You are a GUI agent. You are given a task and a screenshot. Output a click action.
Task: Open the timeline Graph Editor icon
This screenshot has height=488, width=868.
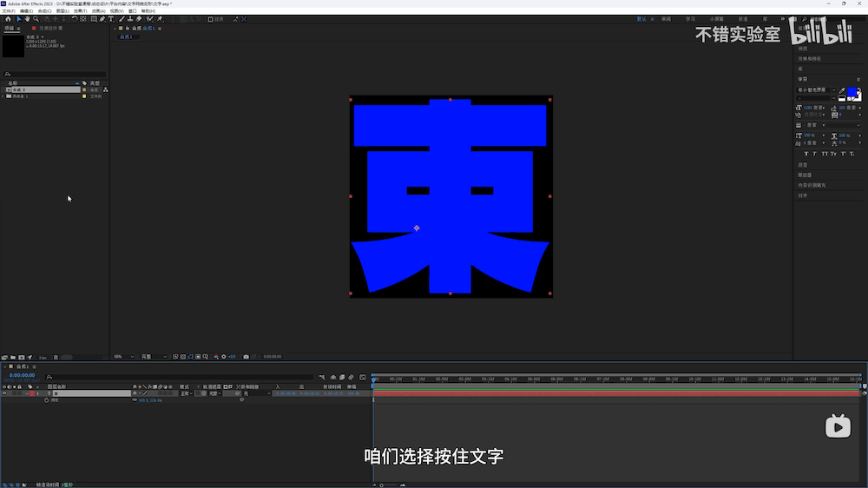pos(362,377)
